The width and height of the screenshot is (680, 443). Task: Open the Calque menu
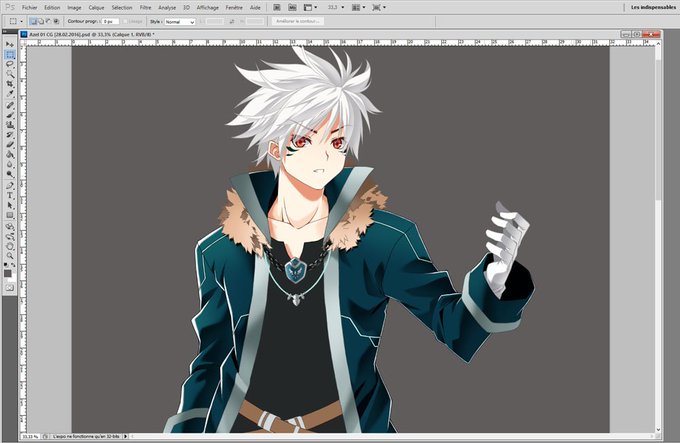[x=96, y=7]
